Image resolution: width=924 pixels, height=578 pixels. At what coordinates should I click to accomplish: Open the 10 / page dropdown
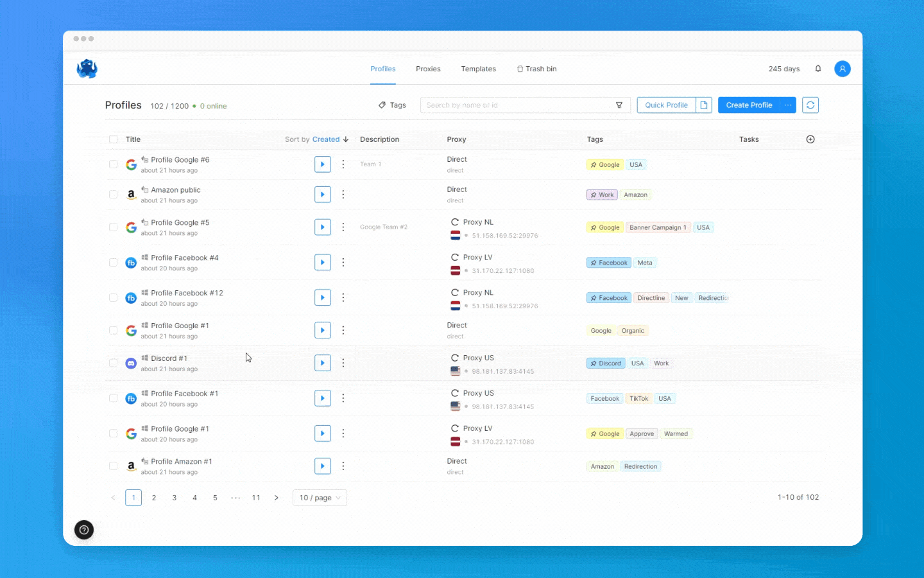tap(320, 497)
